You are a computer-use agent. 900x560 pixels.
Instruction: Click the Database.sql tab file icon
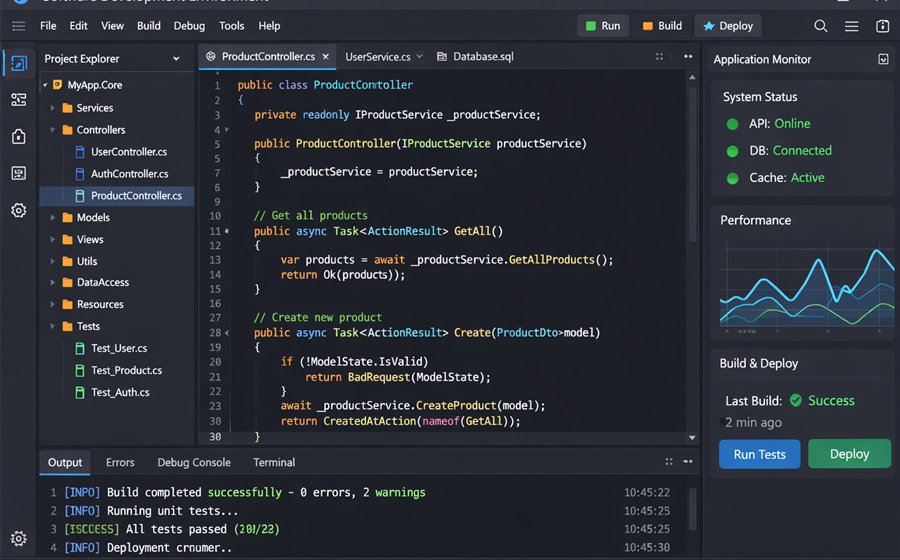click(441, 57)
